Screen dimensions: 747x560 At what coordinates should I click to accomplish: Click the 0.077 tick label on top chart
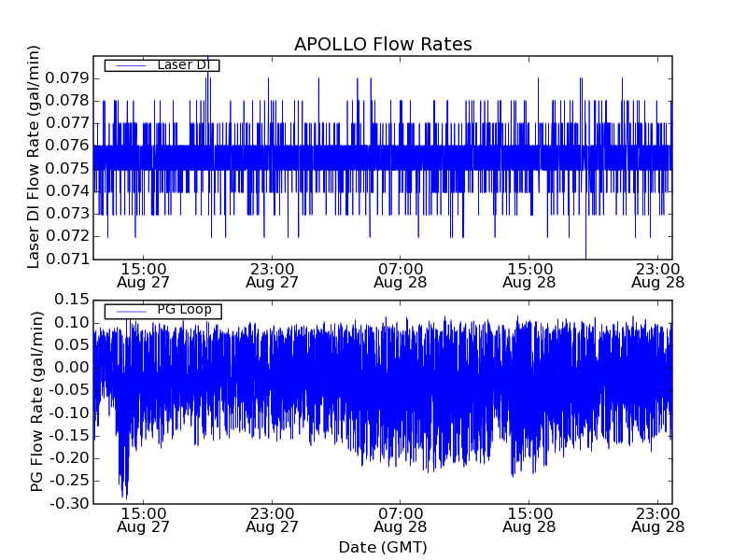[67, 123]
